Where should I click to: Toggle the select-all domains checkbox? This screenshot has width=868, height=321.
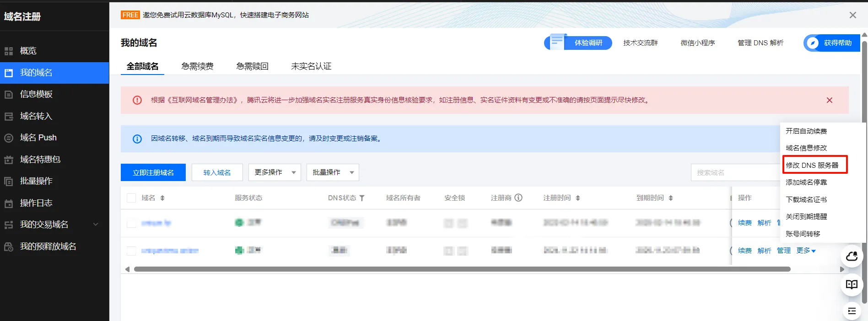(131, 198)
